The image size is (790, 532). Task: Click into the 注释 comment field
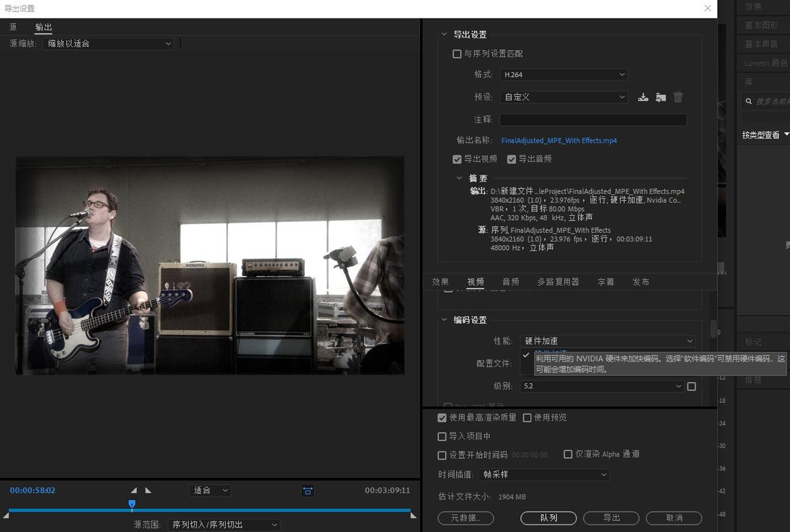(592, 120)
